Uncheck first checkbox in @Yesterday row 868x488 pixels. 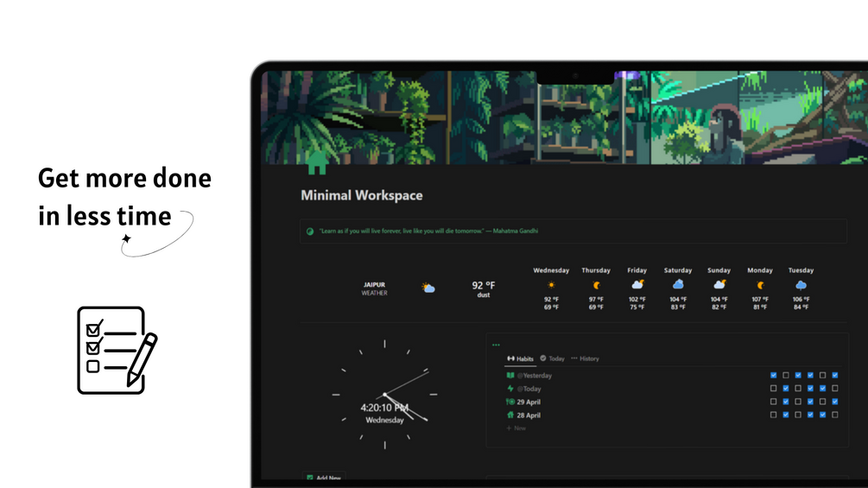pos(773,375)
